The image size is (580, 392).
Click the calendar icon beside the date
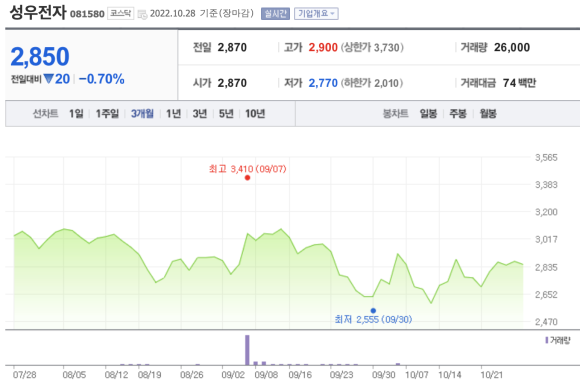(x=142, y=14)
